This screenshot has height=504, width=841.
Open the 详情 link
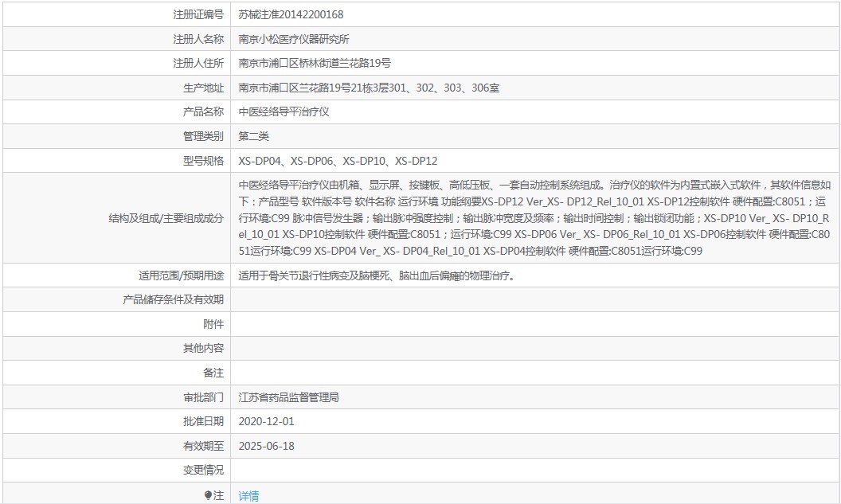point(248,496)
